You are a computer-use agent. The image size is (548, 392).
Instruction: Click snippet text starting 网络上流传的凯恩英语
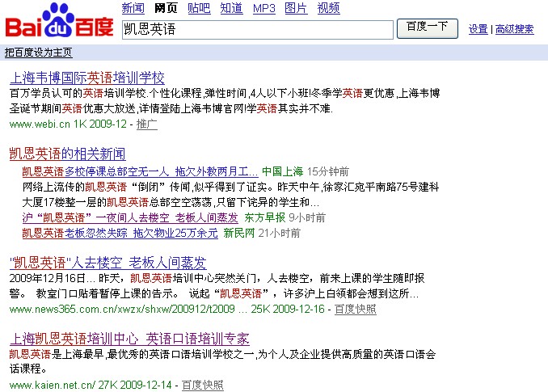[230, 195]
